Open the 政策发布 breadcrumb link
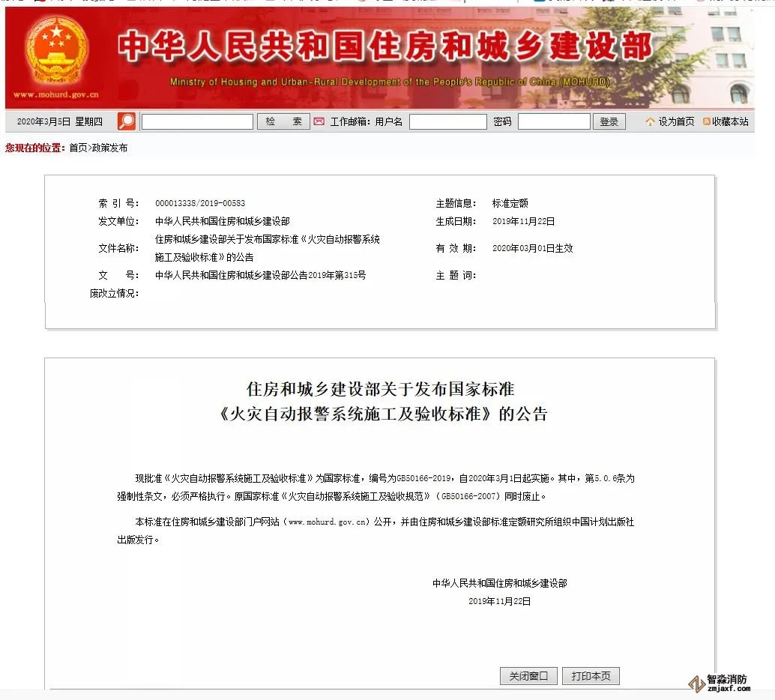 [x=109, y=148]
